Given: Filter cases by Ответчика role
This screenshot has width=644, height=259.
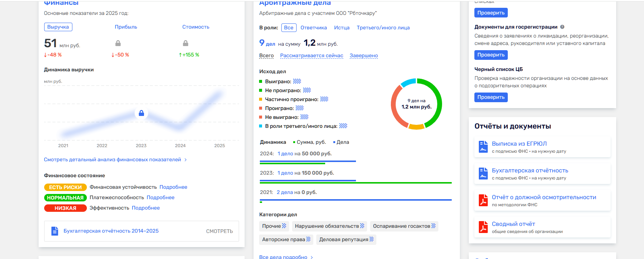Looking at the screenshot, I should pos(314,28).
